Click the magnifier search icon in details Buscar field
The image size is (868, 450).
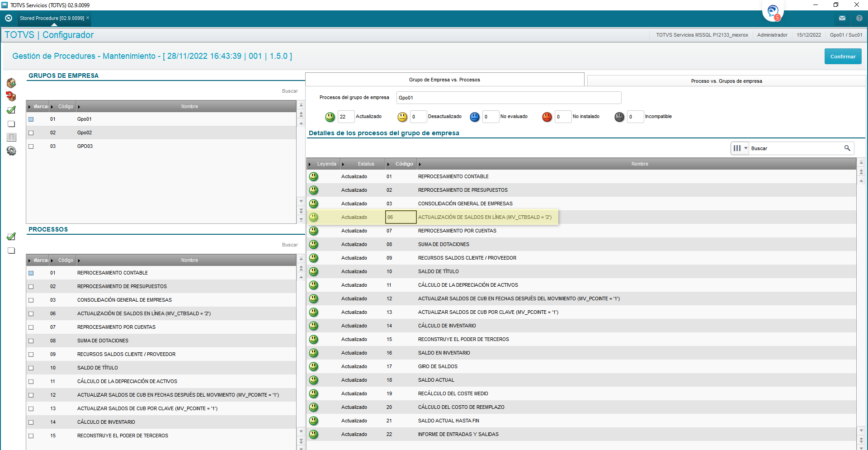pyautogui.click(x=847, y=148)
